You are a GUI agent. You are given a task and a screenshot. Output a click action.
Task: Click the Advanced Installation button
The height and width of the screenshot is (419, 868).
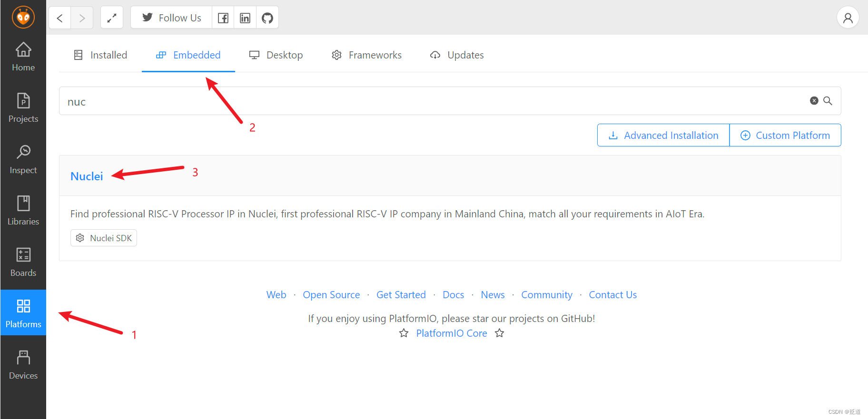coord(663,135)
